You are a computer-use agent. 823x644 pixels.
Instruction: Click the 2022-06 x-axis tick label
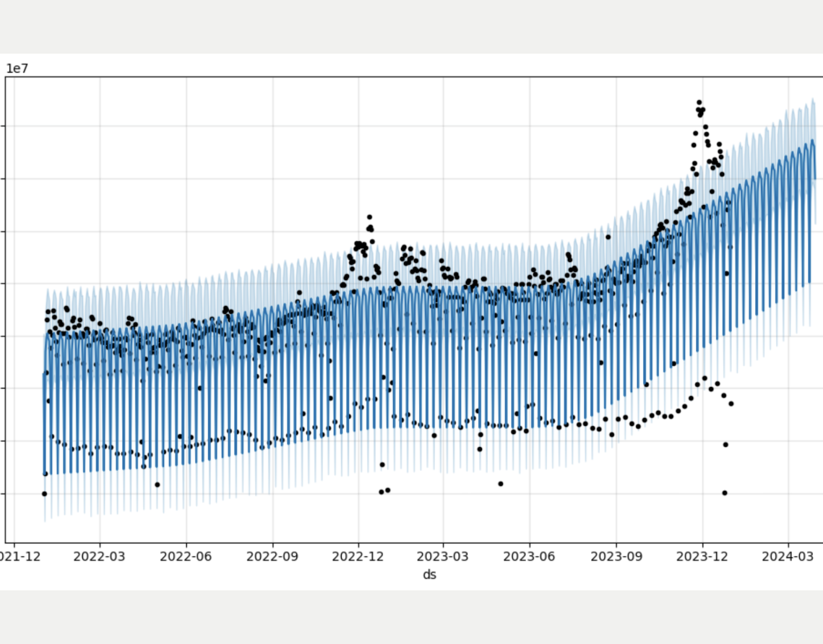tap(186, 556)
